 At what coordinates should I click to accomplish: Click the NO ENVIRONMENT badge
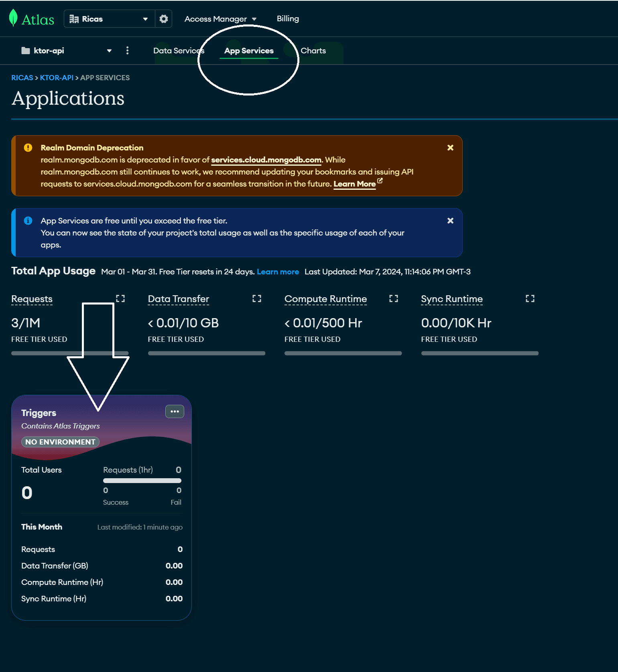pyautogui.click(x=60, y=442)
